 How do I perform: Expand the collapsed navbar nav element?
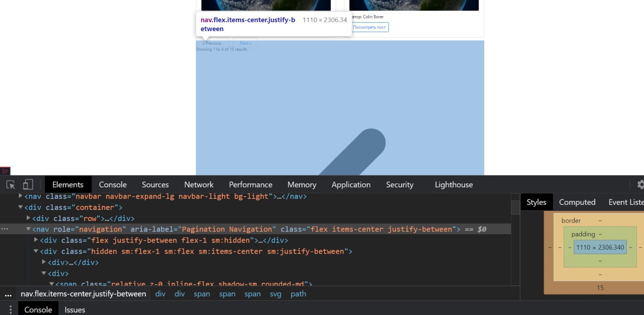(21, 196)
